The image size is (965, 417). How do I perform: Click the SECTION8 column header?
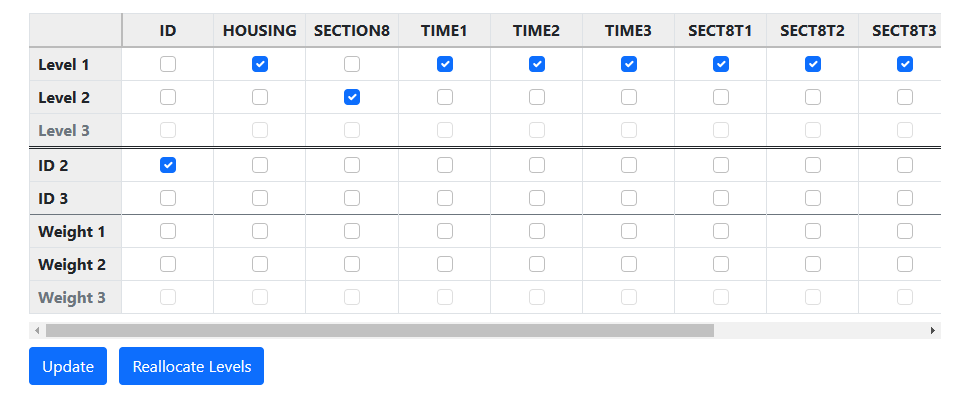[352, 30]
